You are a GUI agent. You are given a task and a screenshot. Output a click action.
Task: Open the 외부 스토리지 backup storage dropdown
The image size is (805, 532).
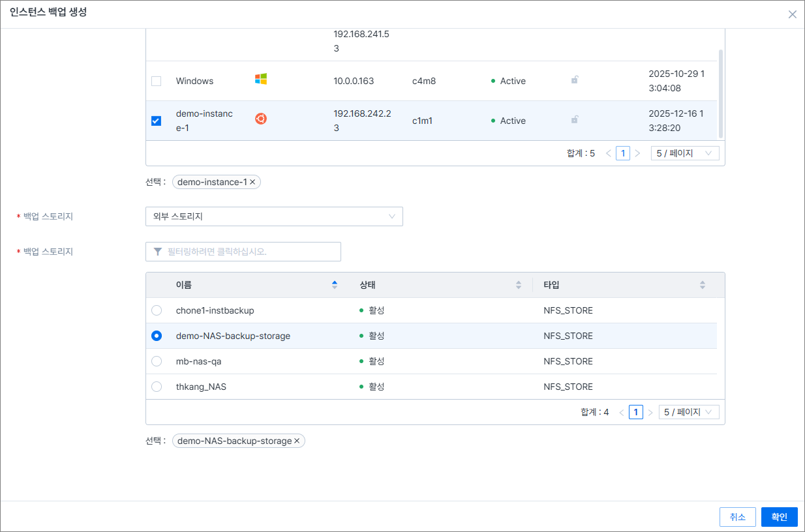tap(274, 216)
